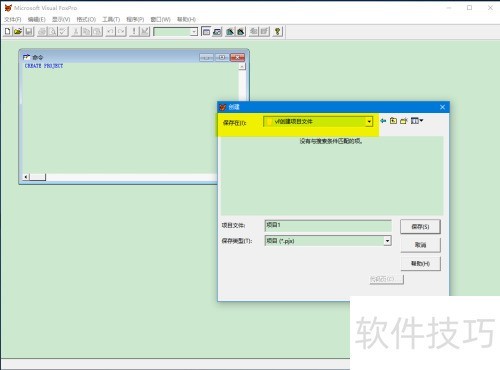500x370 pixels.
Task: Toggle the Command Window toolbar icon
Action: click(206, 32)
